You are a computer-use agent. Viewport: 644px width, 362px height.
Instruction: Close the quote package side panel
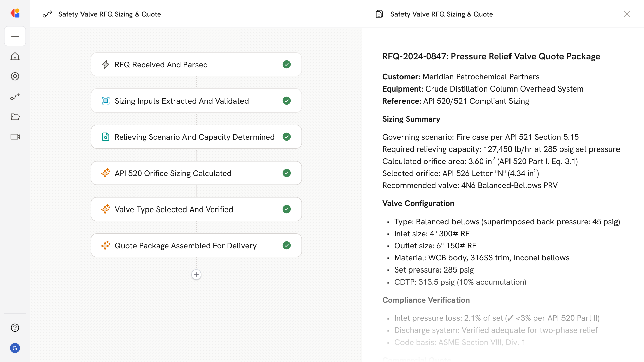627,14
